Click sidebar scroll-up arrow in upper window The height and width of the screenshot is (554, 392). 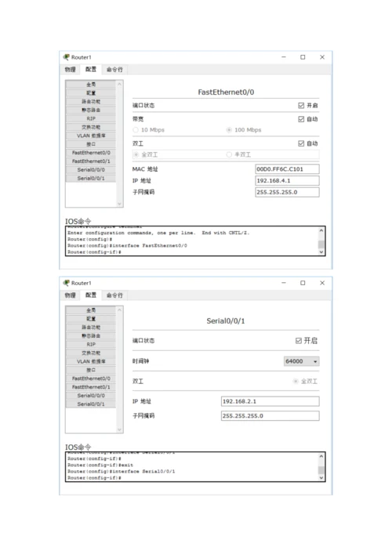pyautogui.click(x=119, y=84)
